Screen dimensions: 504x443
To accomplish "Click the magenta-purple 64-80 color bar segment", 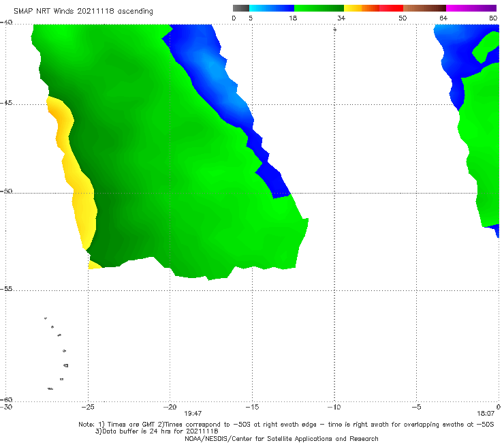I will tap(471, 8).
